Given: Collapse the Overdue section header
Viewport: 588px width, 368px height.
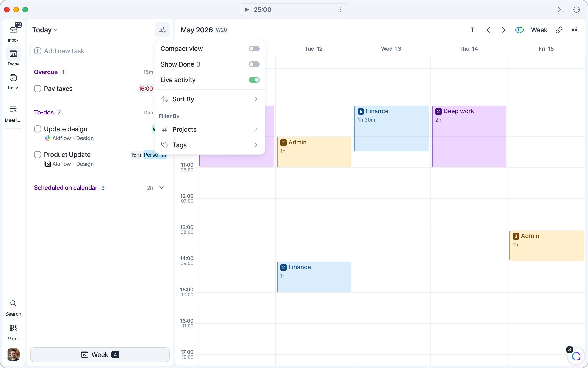Looking at the screenshot, I should click(46, 72).
